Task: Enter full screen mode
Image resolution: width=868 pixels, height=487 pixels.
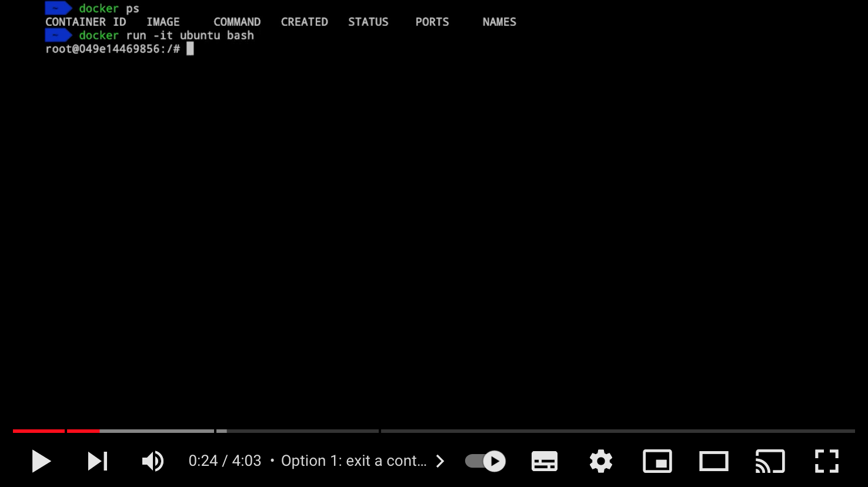Action: [826, 461]
